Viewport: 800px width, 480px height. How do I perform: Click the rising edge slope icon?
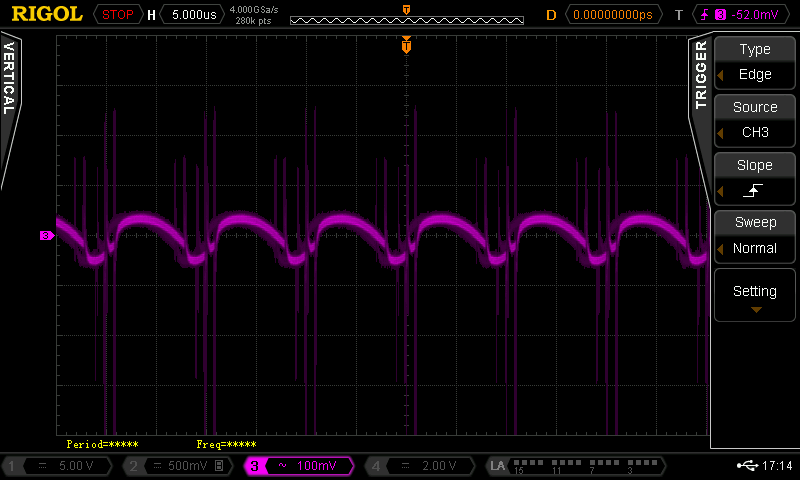(x=753, y=191)
